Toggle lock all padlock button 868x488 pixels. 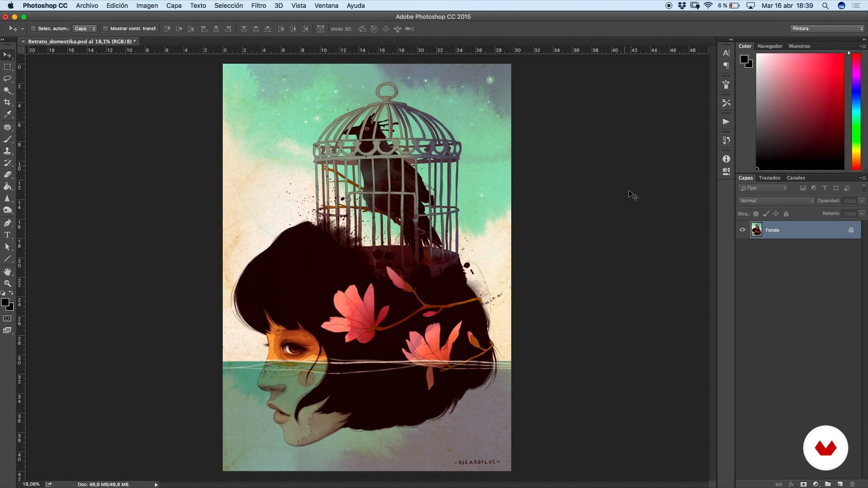pyautogui.click(x=786, y=214)
